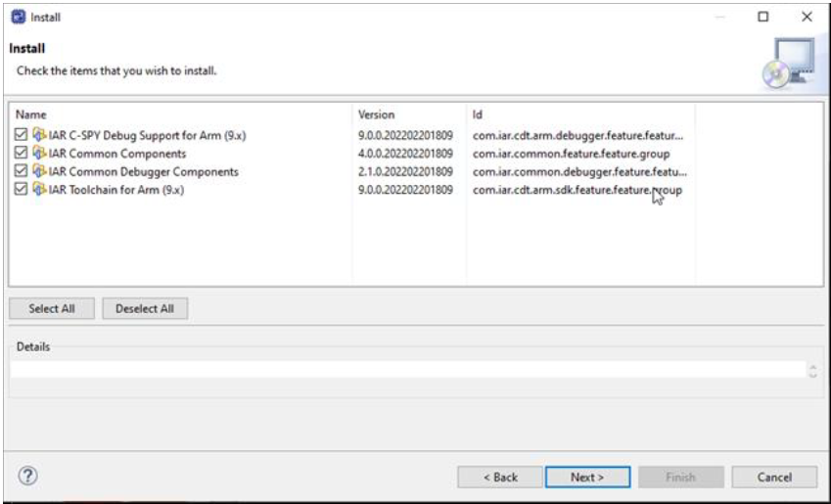Click the Select All button

(52, 308)
